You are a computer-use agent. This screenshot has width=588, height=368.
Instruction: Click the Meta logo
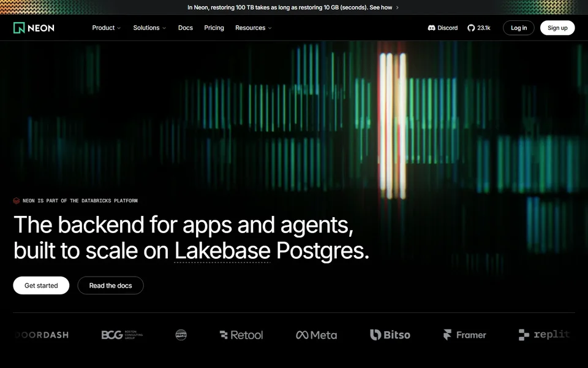[x=316, y=335]
